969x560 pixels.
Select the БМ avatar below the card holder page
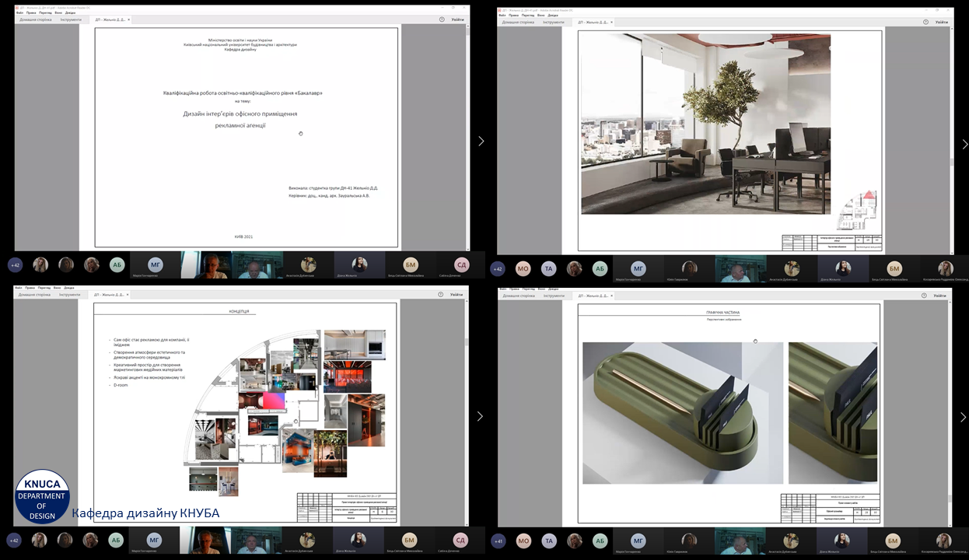tap(893, 541)
